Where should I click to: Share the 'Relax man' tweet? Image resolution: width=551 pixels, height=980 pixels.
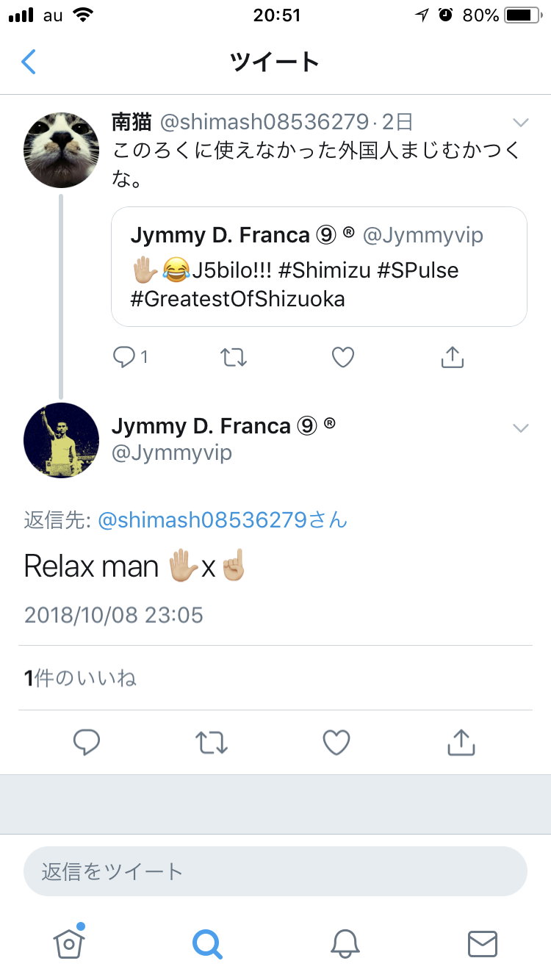click(x=461, y=742)
